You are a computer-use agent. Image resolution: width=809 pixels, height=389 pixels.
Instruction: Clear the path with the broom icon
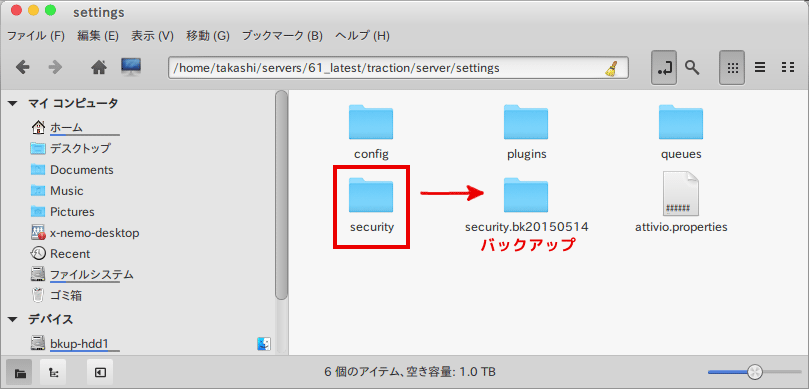[611, 68]
